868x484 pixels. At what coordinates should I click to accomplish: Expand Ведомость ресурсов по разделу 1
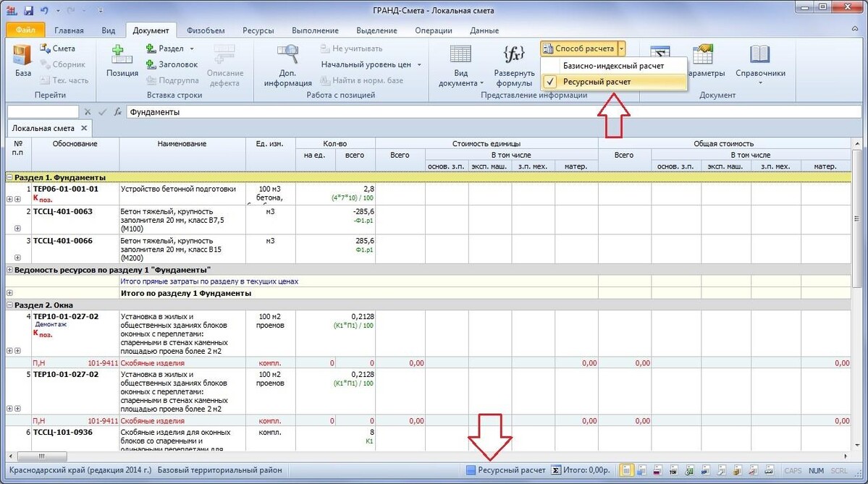tap(9, 269)
